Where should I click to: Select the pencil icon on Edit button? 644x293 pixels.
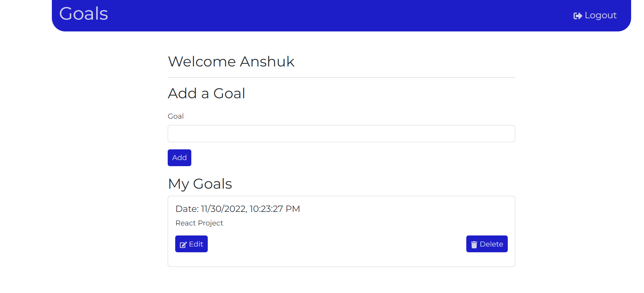point(183,244)
